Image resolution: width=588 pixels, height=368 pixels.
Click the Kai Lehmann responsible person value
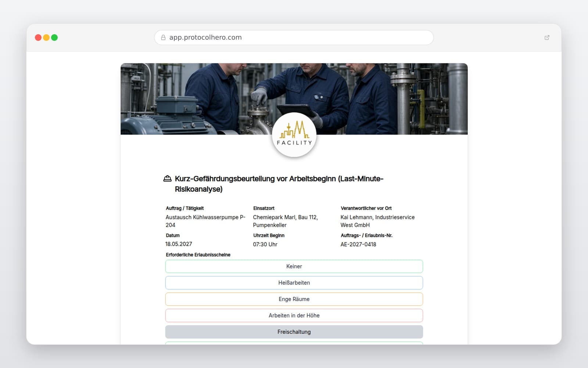pos(377,221)
